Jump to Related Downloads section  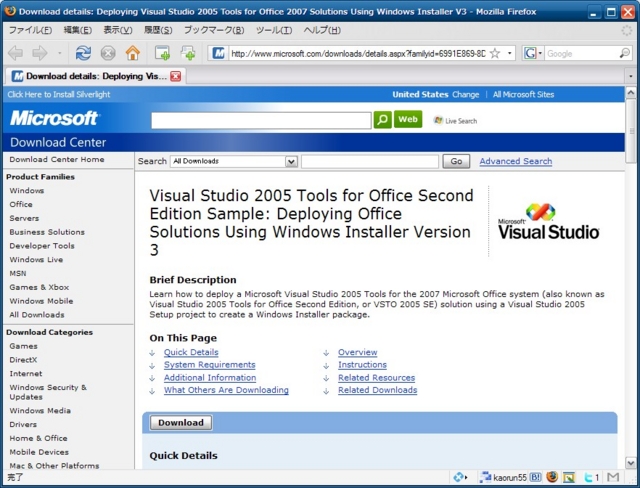coord(378,390)
